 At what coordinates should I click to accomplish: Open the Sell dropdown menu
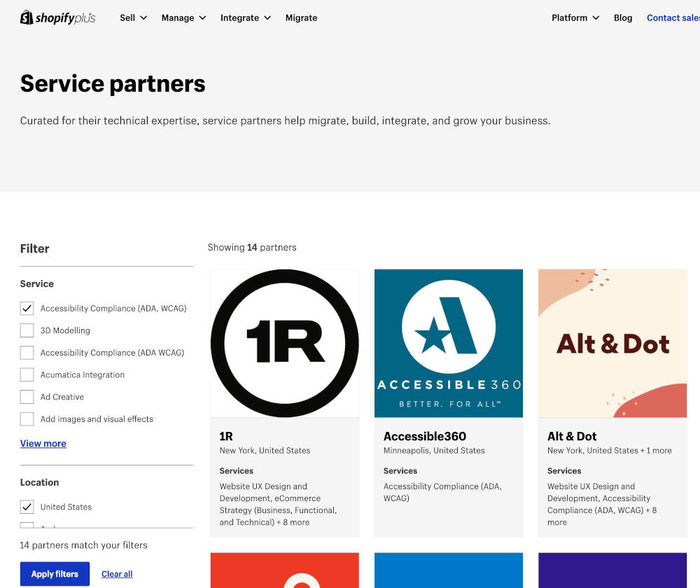click(133, 18)
